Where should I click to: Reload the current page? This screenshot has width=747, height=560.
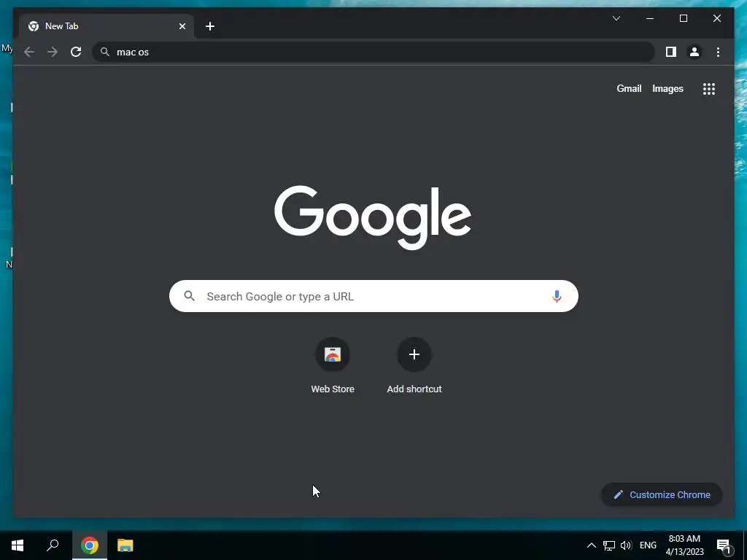pos(76,52)
